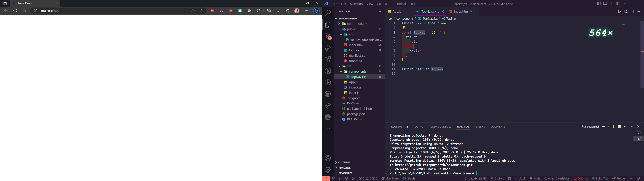
Task: Click the Split Editor icon in editor toolbar
Action: pyautogui.click(x=632, y=12)
